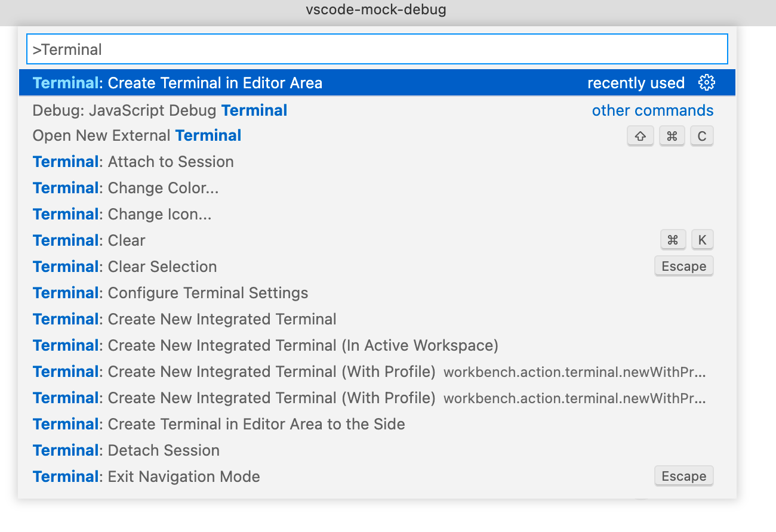Click the Command badge beside Terminal: Clear
Viewport: 776px width, 532px height.
pyautogui.click(x=673, y=239)
